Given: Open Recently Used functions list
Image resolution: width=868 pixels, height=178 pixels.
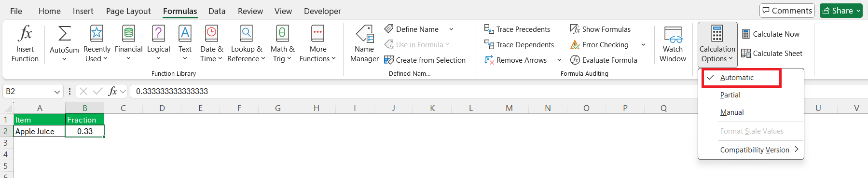Looking at the screenshot, I should (96, 44).
